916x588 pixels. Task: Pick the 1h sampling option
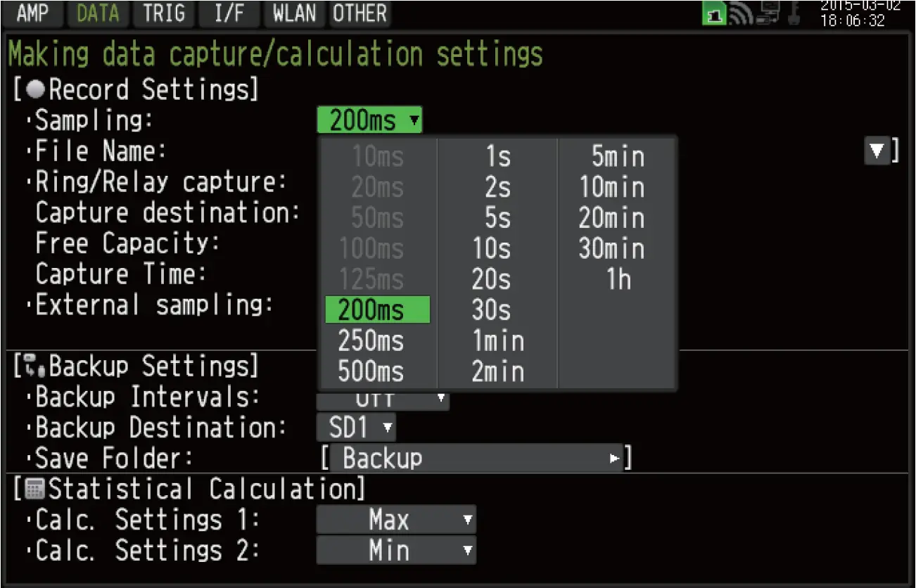click(x=618, y=280)
